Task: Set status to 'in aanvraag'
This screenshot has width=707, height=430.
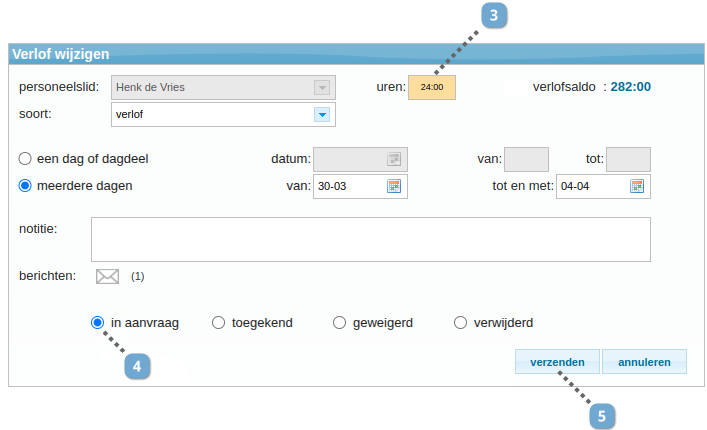Action: point(97,322)
